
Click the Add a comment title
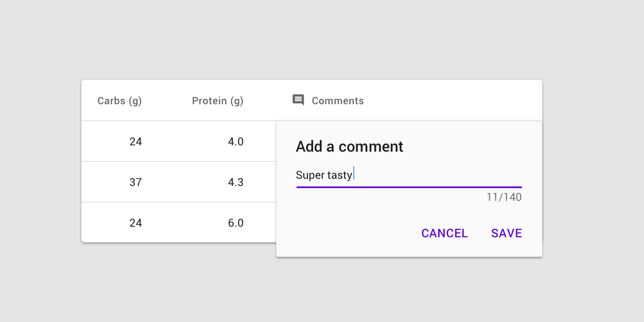tap(350, 147)
